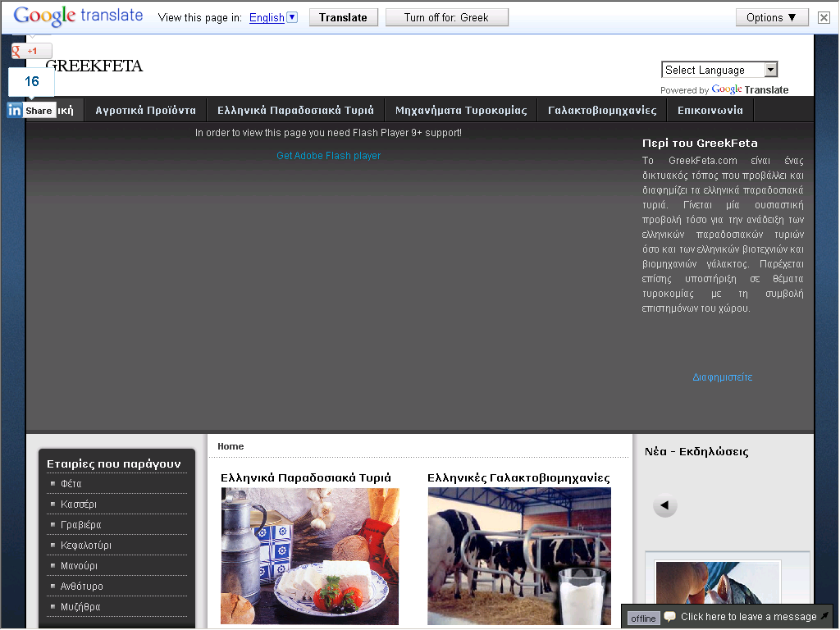This screenshot has height=630, width=840.
Task: Click the offline chat status badge
Action: click(643, 619)
